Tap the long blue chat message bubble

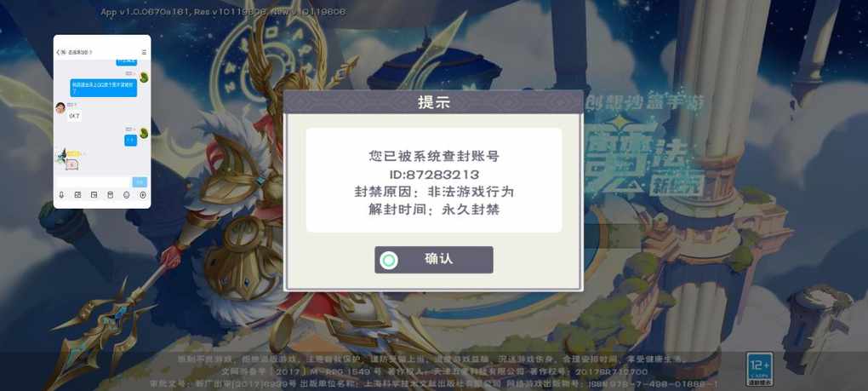pos(104,88)
